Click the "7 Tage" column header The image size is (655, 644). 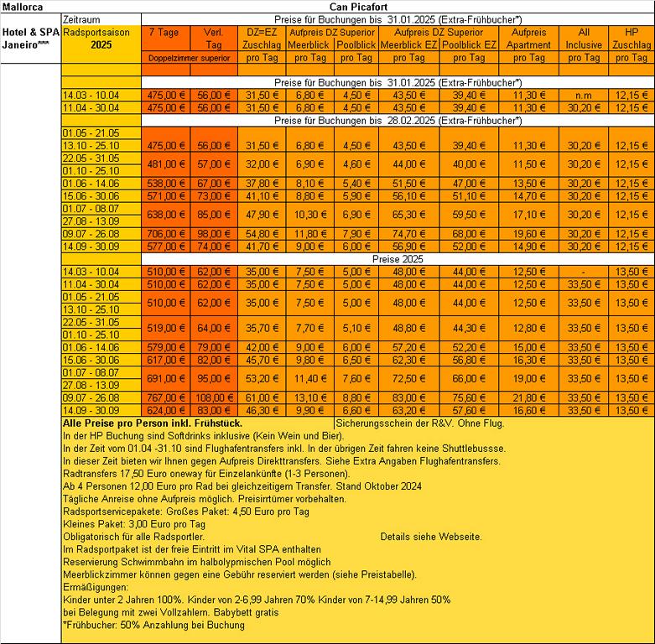pyautogui.click(x=166, y=39)
